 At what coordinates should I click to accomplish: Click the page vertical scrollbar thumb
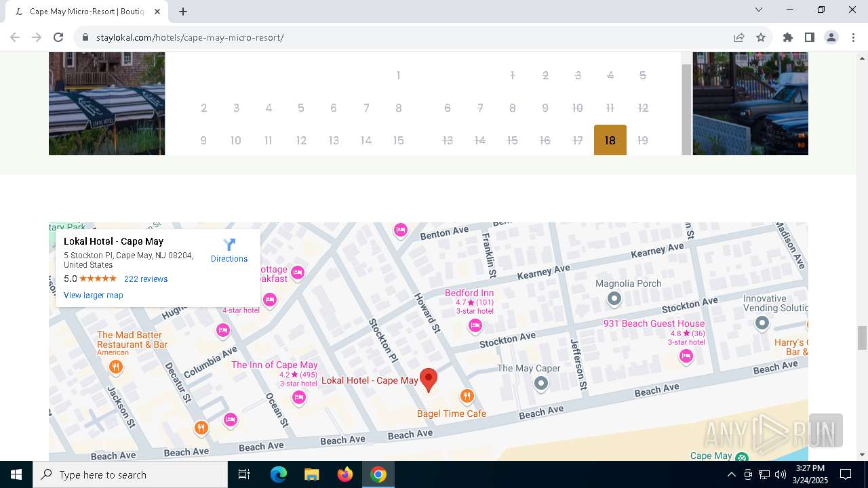pos(862,338)
